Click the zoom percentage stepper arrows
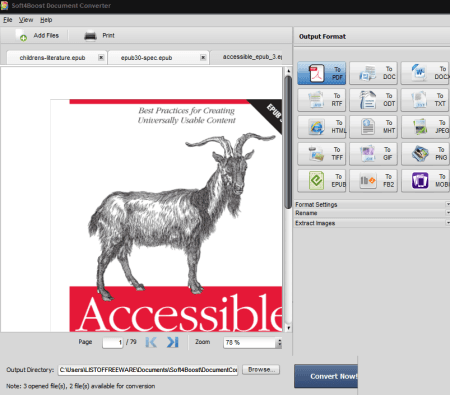 click(279, 342)
